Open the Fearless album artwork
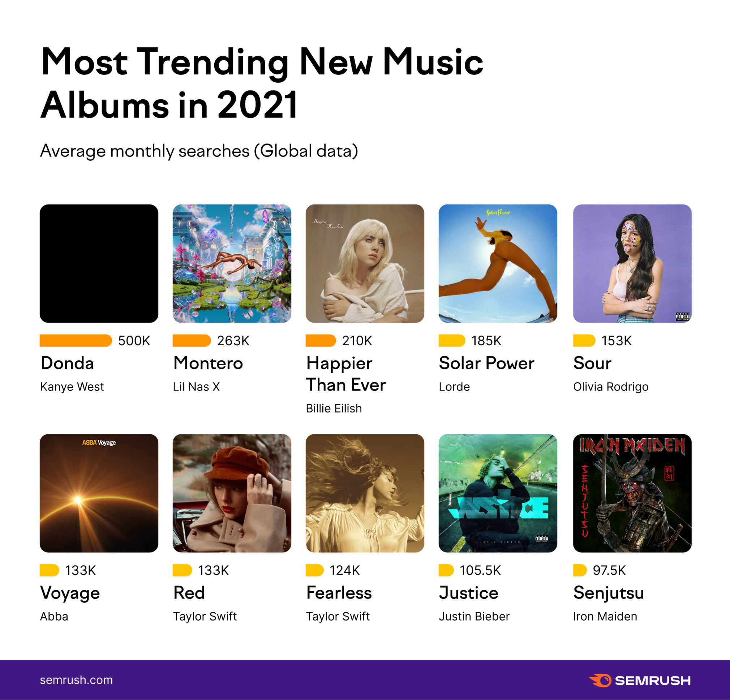This screenshot has width=730, height=700. click(x=365, y=493)
